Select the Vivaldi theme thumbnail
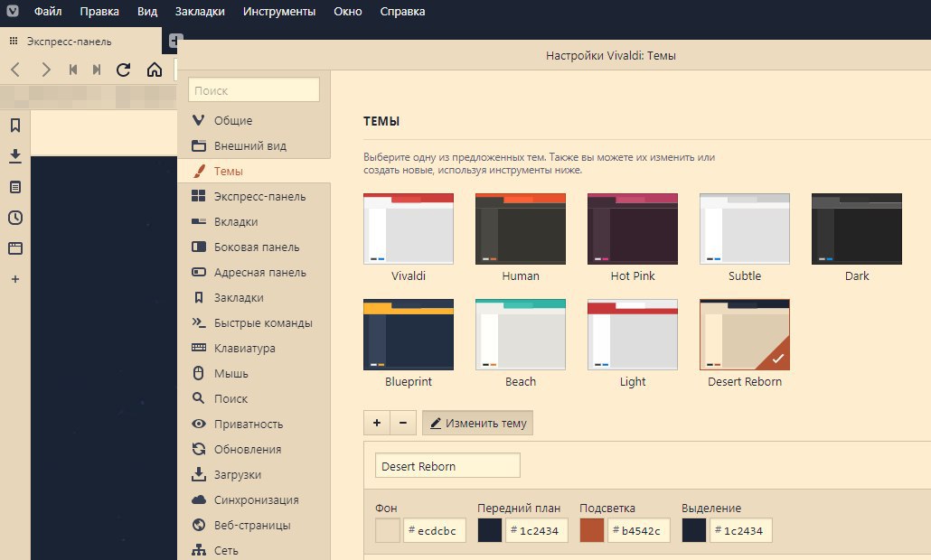931x560 pixels. pyautogui.click(x=409, y=229)
